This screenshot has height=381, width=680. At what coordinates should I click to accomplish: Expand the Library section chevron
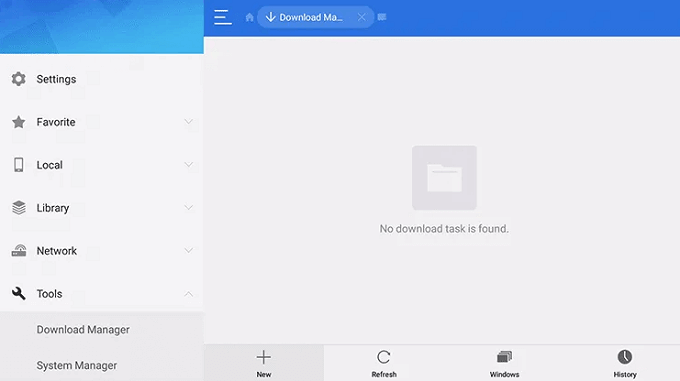point(188,208)
